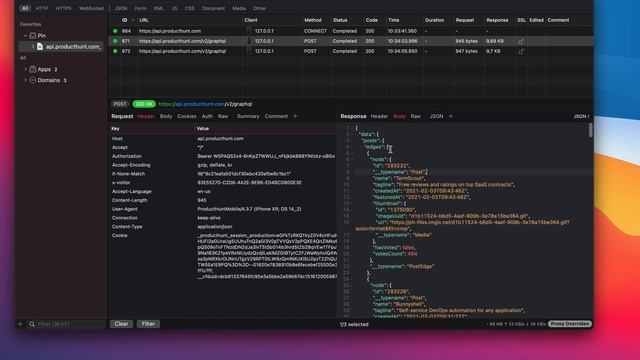Filter list by Document content type
Image resolution: width=640 pixels, height=360 pixels.
pyautogui.click(x=213, y=8)
